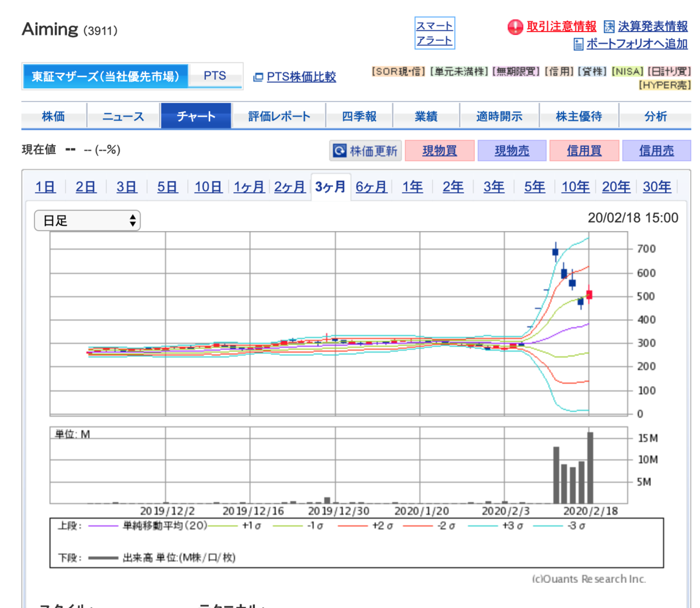Click the tallest volume bar at 2020/2/18

coord(590,467)
